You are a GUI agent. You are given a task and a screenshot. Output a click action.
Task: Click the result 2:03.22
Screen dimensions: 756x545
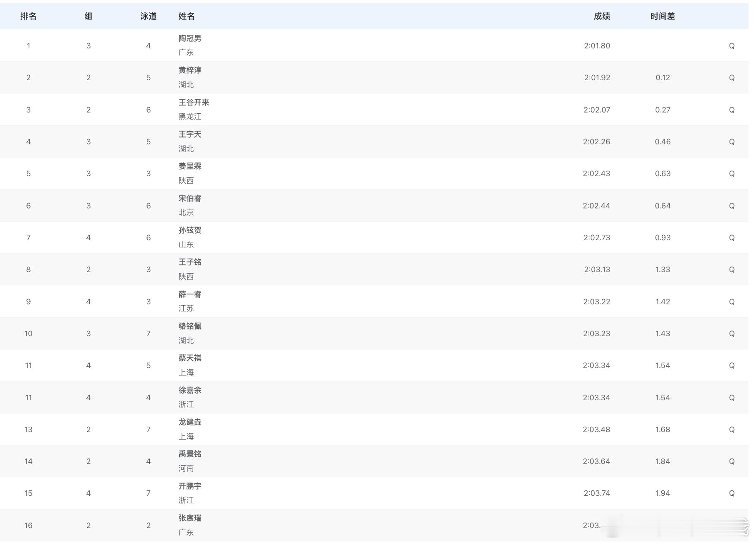pos(597,302)
